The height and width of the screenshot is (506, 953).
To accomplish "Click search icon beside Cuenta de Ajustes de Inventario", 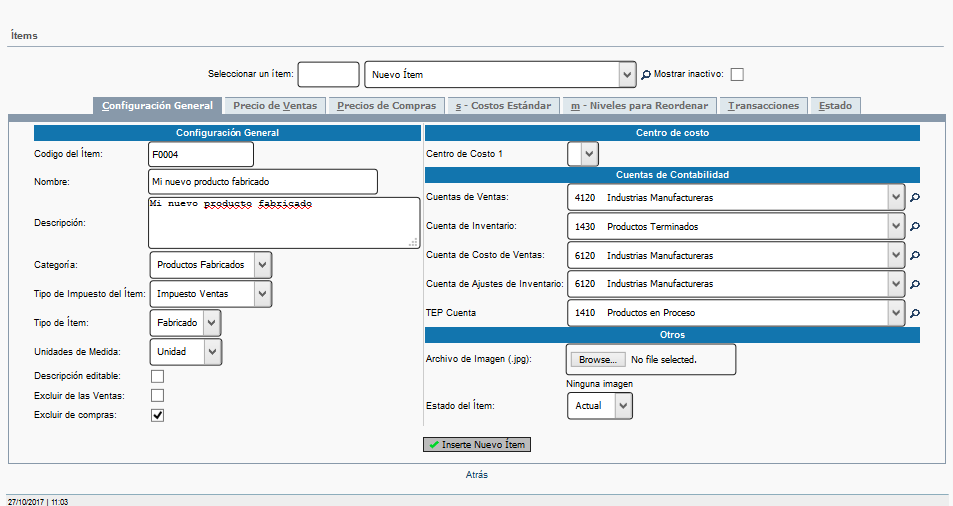I will (x=915, y=285).
